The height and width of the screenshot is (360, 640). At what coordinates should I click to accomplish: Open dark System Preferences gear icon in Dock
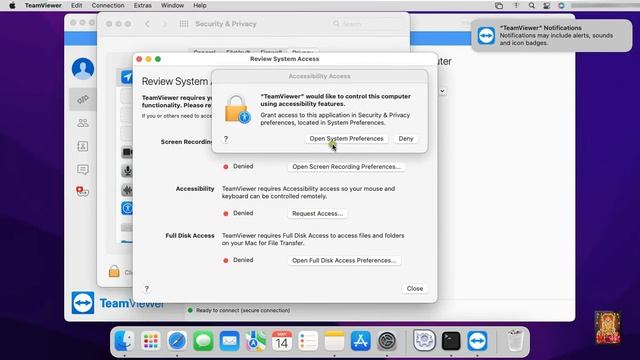(387, 340)
